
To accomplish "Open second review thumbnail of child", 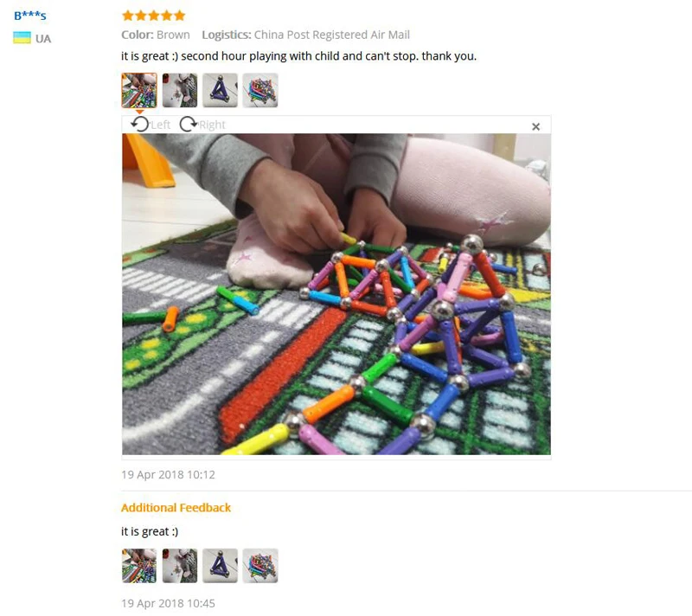I will click(x=180, y=91).
